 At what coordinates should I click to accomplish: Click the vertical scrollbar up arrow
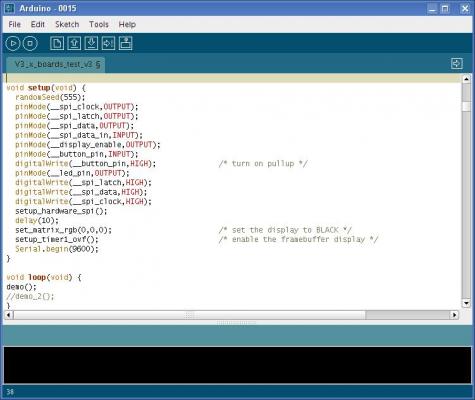(466, 79)
